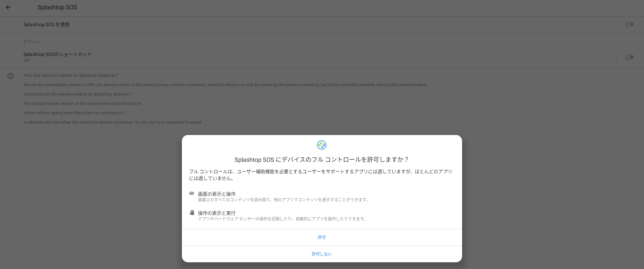
Task: Click 'We use this Accessibility service' paragraph
Action: [x=226, y=85]
